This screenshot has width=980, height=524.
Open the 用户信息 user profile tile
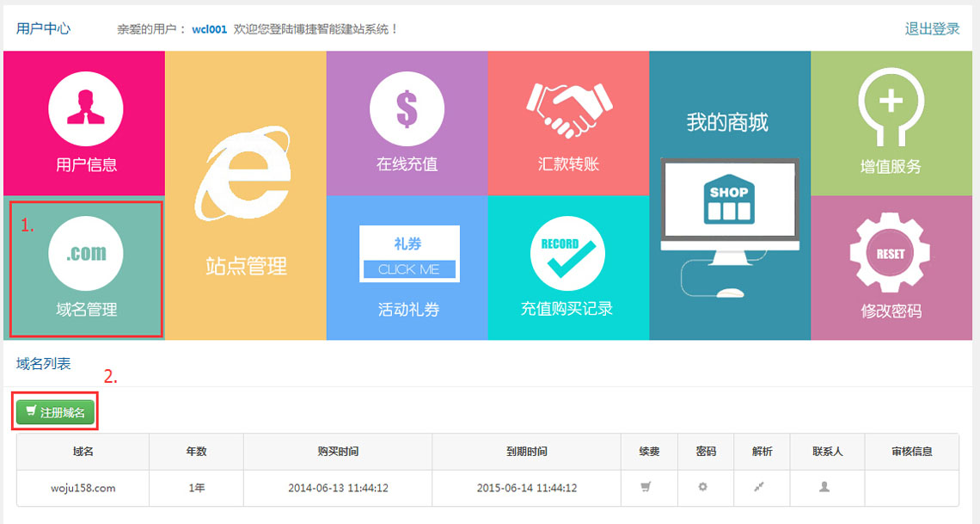click(84, 123)
